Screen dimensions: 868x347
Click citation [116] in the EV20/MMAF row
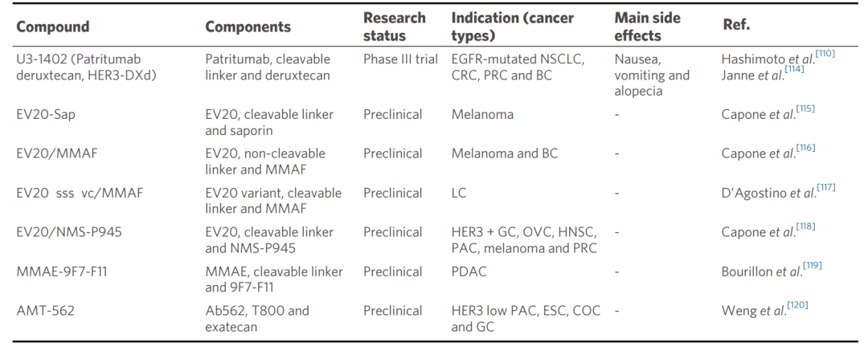805,149
